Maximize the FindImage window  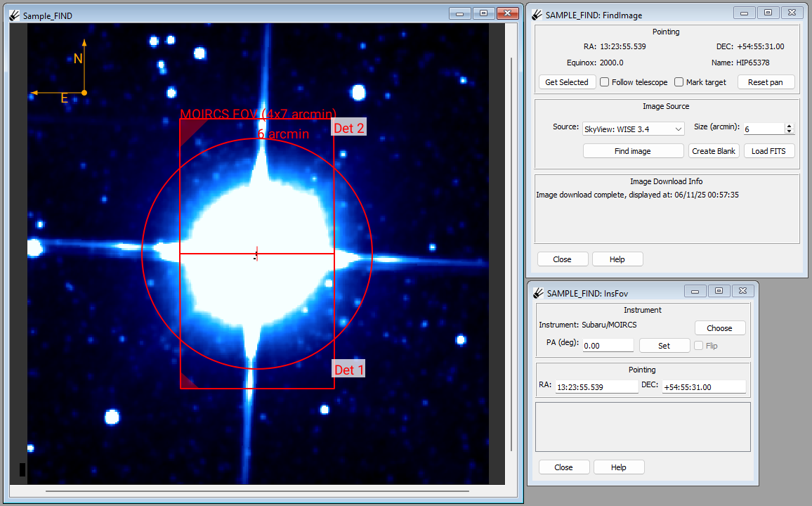[768, 13]
